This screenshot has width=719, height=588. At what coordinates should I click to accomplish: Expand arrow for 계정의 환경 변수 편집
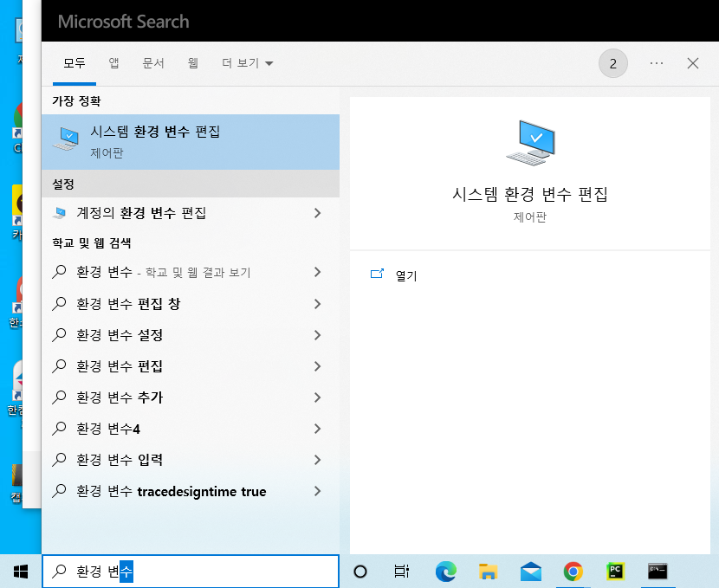[x=317, y=213]
